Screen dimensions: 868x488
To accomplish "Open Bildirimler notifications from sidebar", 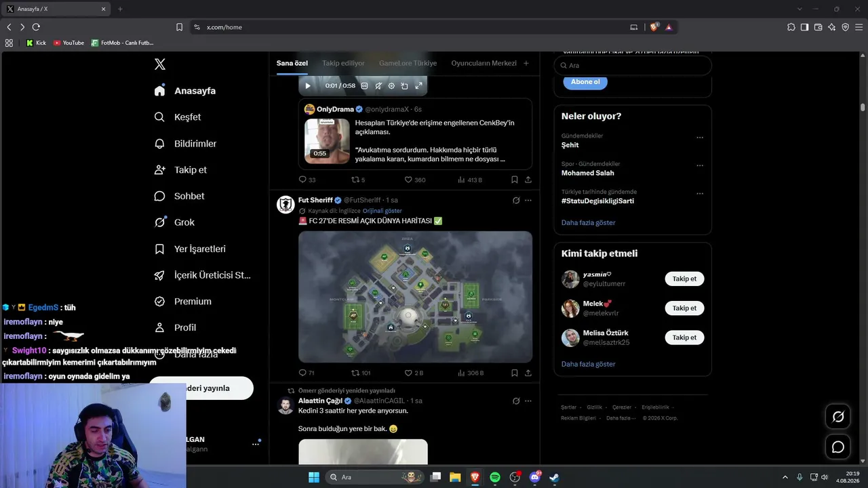I will [185, 144].
